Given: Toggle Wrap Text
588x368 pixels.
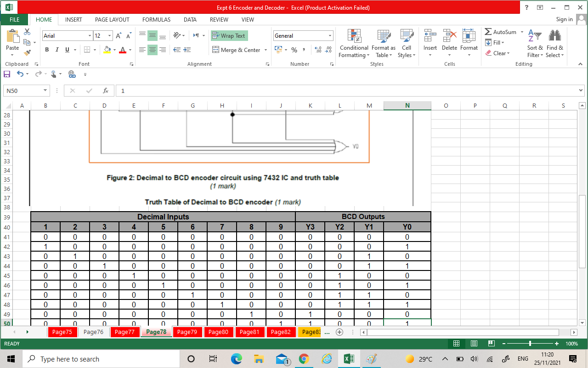Looking at the screenshot, I should [229, 35].
